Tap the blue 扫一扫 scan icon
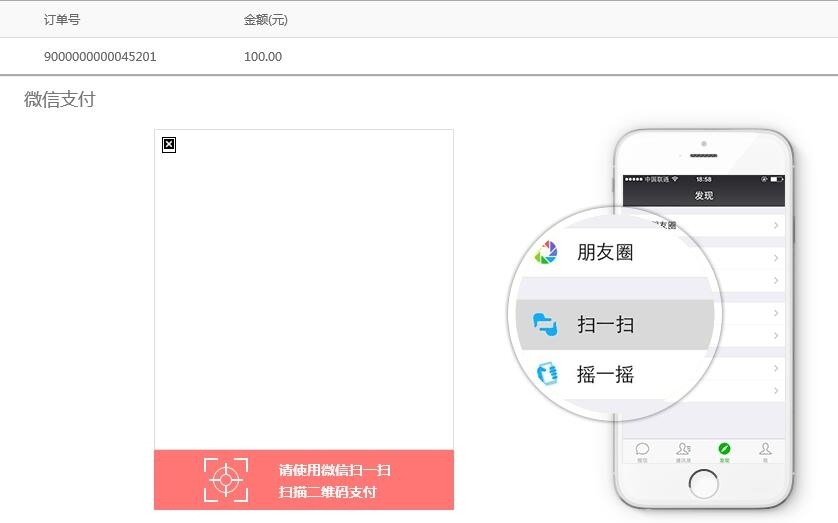The height and width of the screenshot is (523, 838). [545, 324]
